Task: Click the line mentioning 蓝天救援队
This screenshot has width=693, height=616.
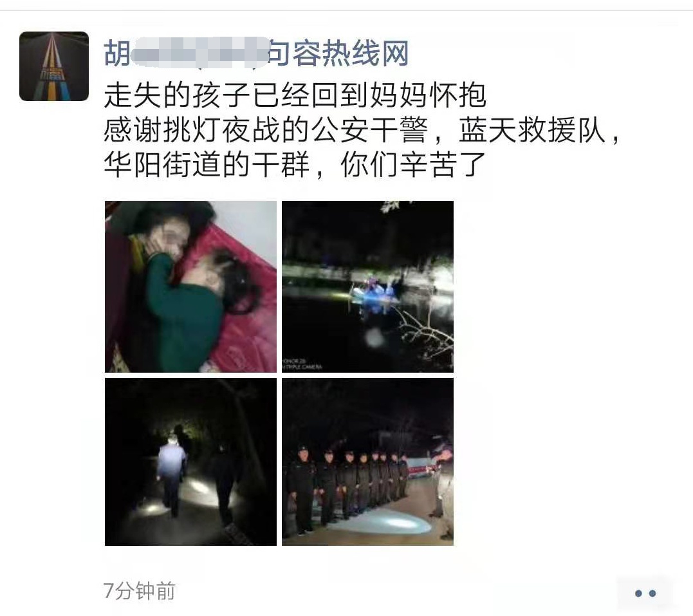Action: (x=362, y=131)
